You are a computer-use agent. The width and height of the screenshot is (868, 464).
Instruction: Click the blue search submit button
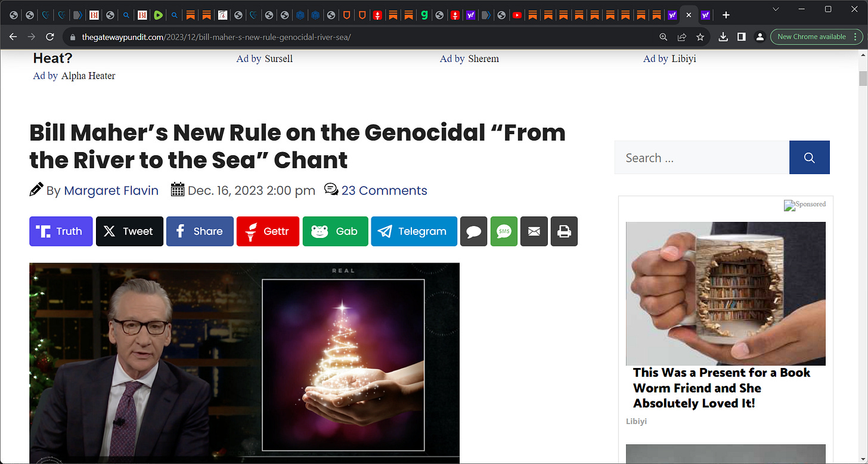coord(810,157)
